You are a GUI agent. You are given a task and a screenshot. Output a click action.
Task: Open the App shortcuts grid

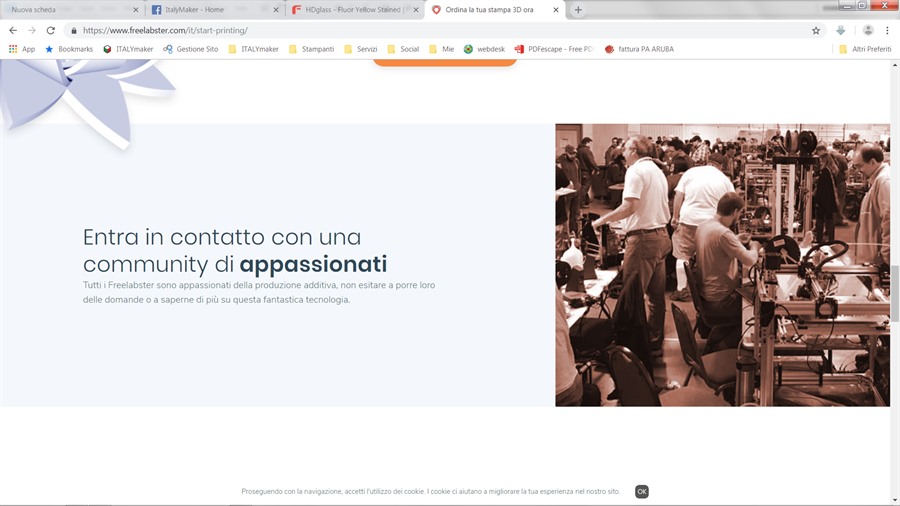22,49
